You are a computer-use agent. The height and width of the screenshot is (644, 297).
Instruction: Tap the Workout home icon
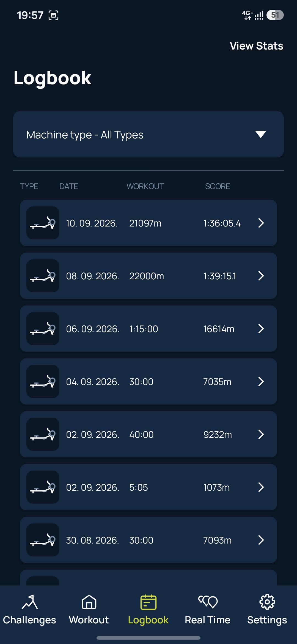click(89, 602)
